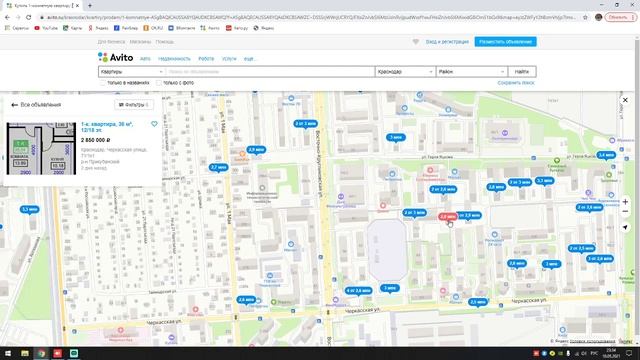Go back to the previous browser page
Viewport: 640px width, 360px height.
pyautogui.click(x=7, y=17)
